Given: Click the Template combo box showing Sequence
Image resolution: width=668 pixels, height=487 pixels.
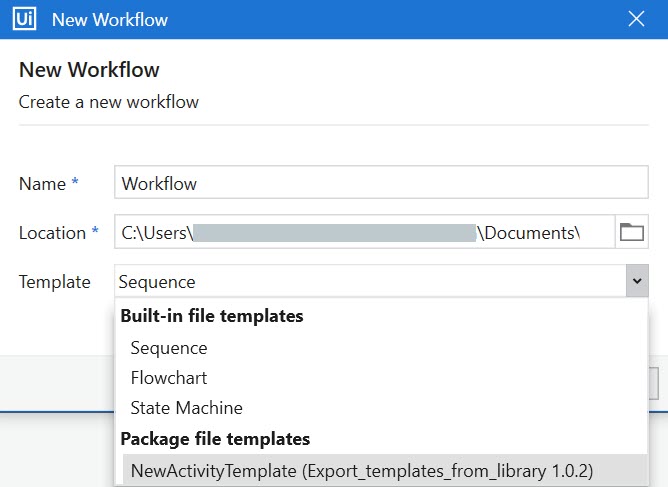Looking at the screenshot, I should pos(370,282).
